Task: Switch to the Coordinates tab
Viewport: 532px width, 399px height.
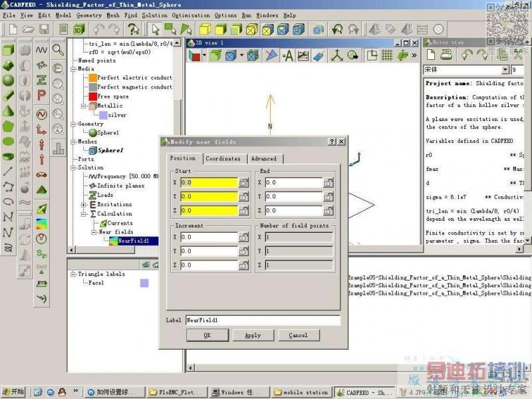Action: pyautogui.click(x=223, y=158)
